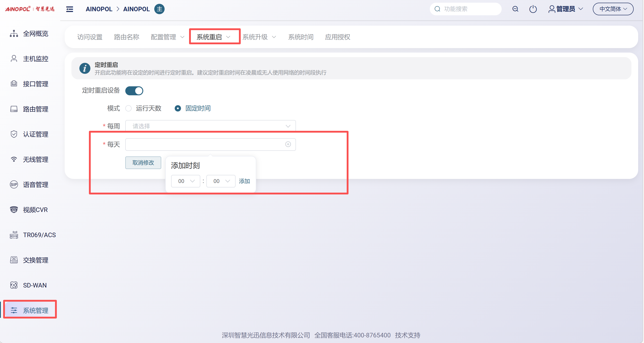Expand the 中文简体 language dropdown
Screen dimensions: 644x343
pyautogui.click(x=613, y=9)
